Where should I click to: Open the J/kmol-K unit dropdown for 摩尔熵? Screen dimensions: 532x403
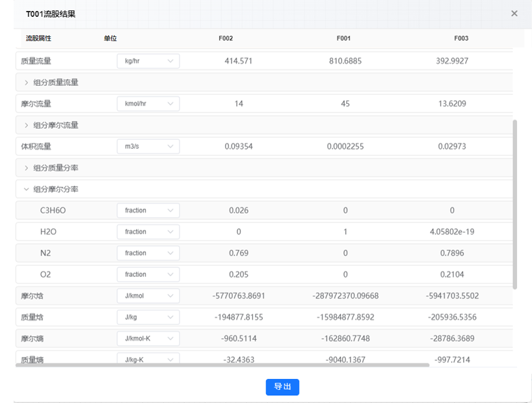tap(148, 339)
